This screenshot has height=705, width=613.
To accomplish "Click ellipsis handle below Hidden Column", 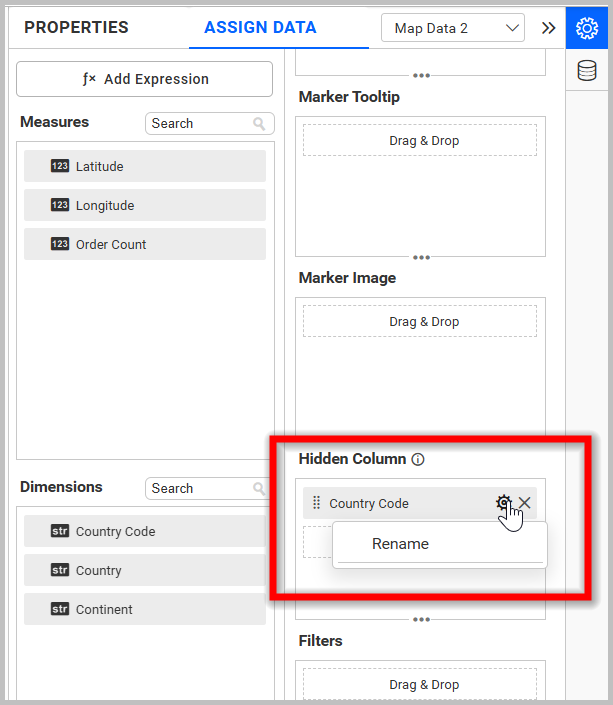I will [x=421, y=619].
